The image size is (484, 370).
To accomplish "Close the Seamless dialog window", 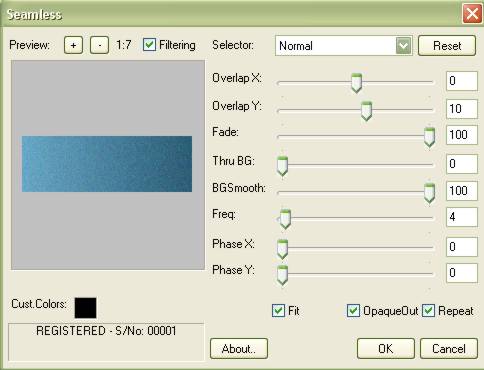I will coord(472,14).
